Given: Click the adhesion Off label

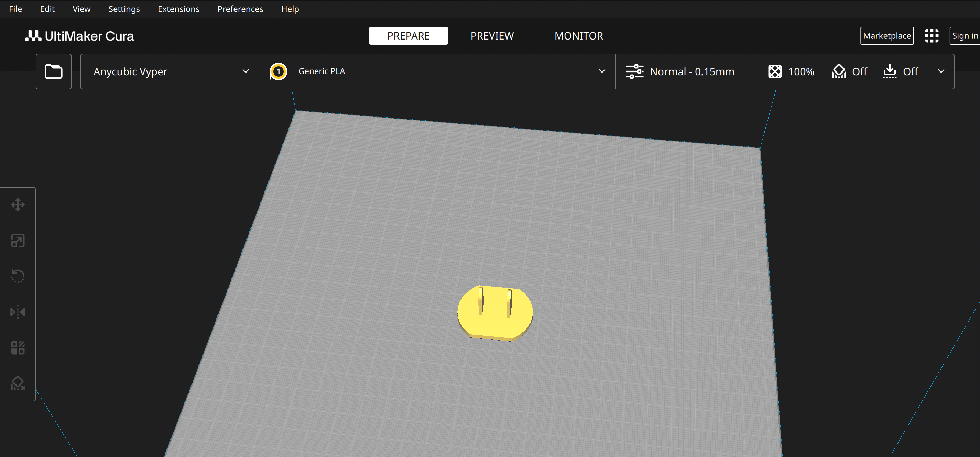Looking at the screenshot, I should [911, 71].
